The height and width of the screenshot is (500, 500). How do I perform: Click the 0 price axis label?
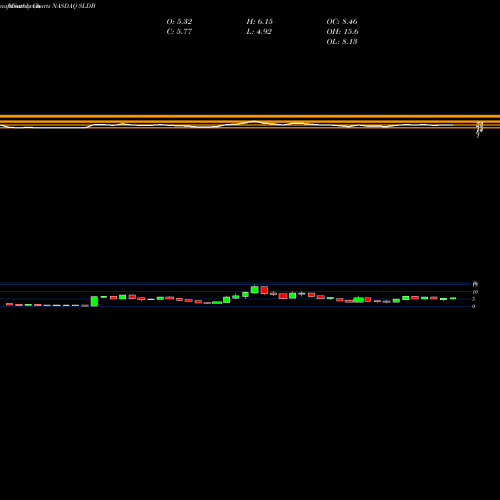(x=473, y=306)
